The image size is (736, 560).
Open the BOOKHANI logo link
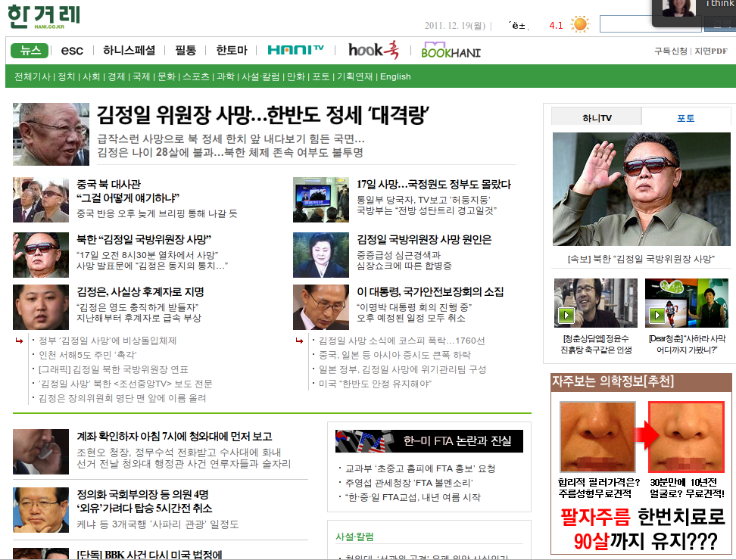(451, 51)
